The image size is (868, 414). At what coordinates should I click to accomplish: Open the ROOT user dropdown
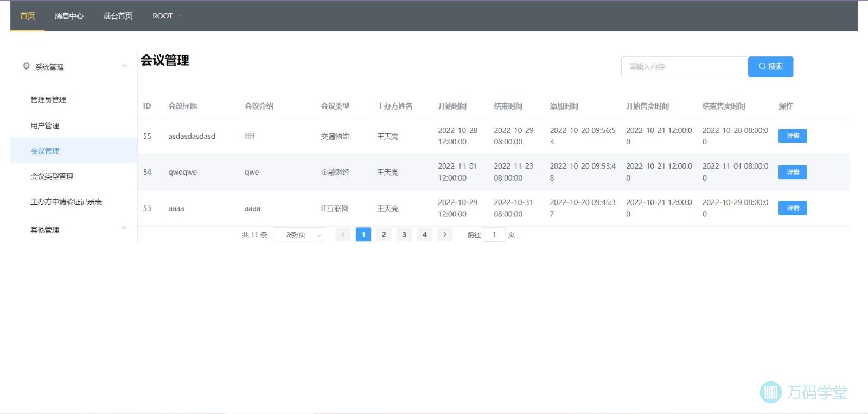(167, 16)
